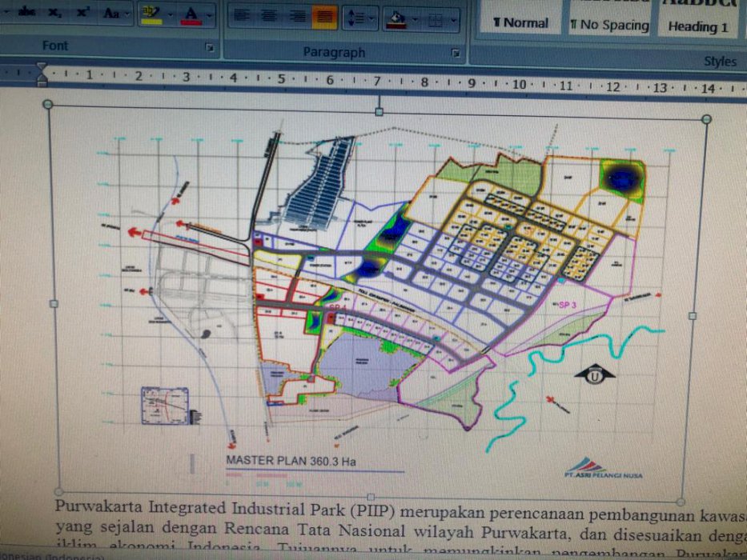Select the Subscript formatting icon
Image resolution: width=747 pixels, height=560 pixels.
pos(52,12)
